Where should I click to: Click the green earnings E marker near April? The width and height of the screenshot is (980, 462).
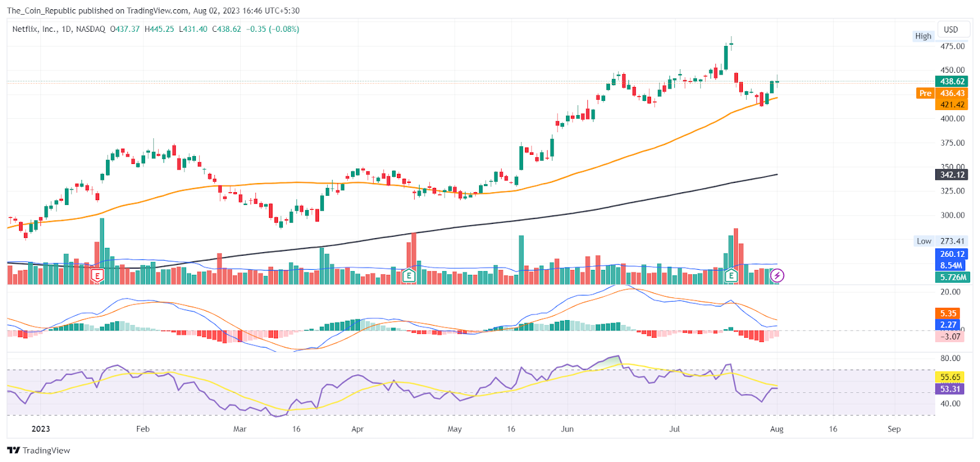tap(409, 276)
